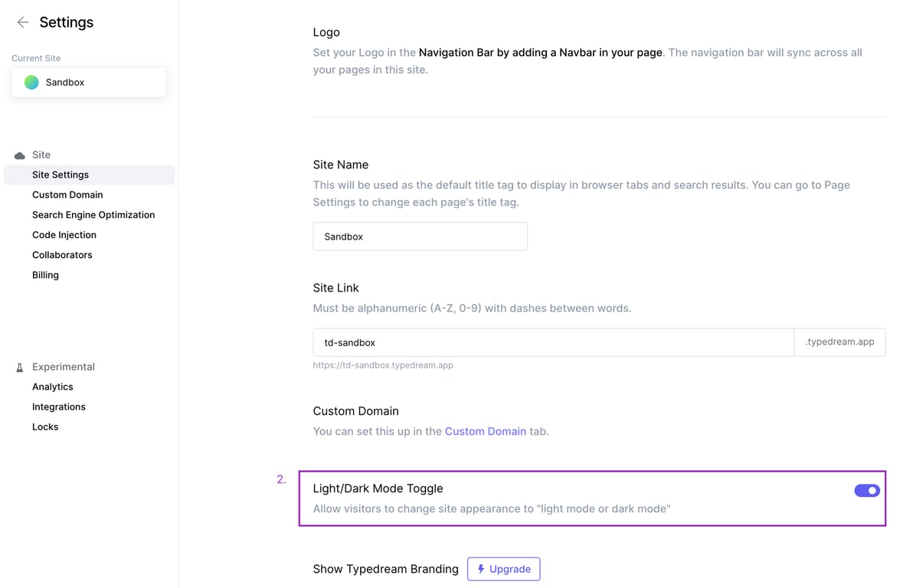Go to Custom Domain in the sidebar

[x=67, y=195]
